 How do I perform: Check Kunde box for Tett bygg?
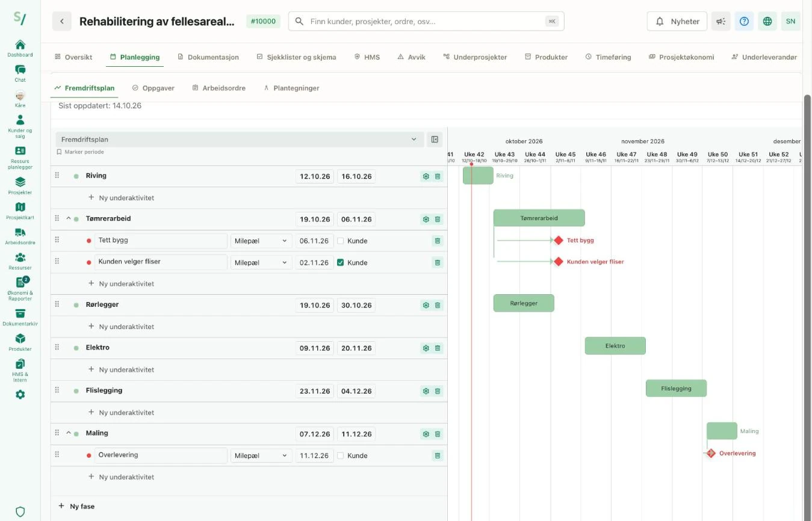coord(341,241)
